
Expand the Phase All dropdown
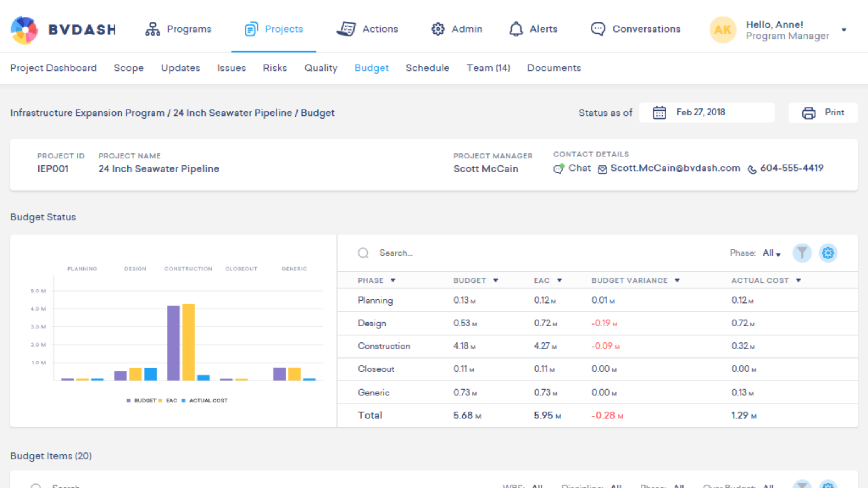[x=772, y=253]
